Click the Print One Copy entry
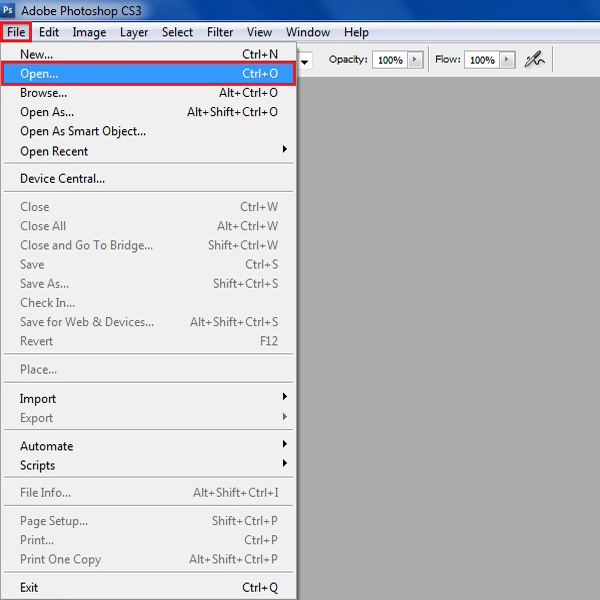The width and height of the screenshot is (600, 600). [x=149, y=559]
